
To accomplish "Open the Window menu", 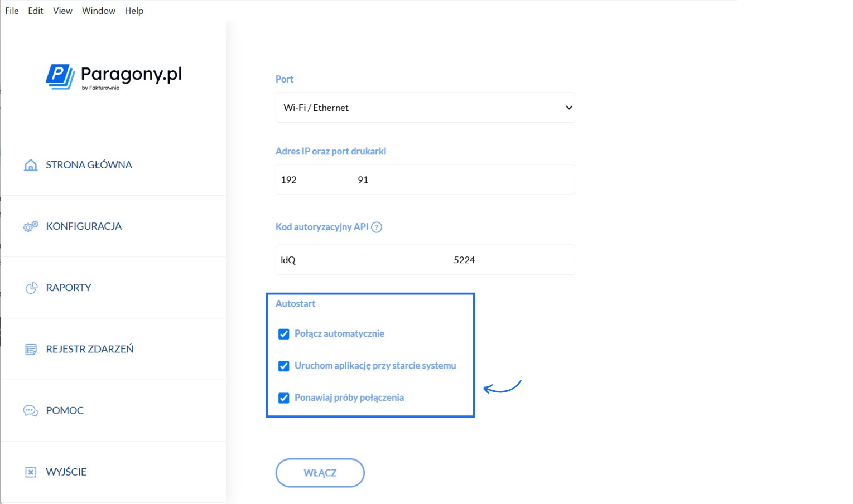I will pos(99,11).
